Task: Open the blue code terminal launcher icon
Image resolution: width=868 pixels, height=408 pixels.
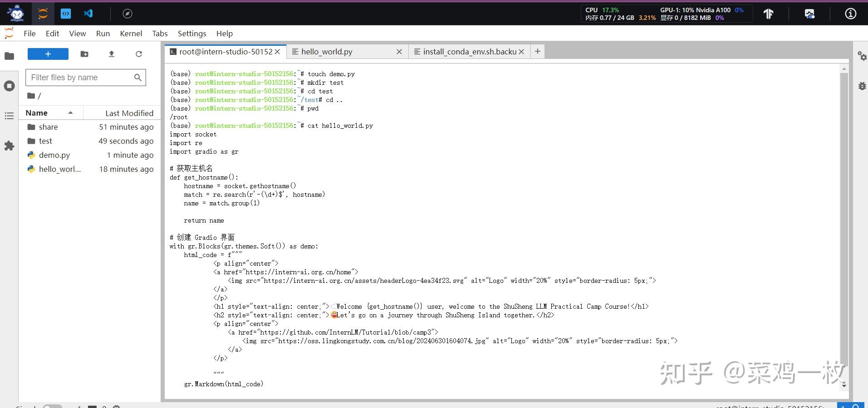Action: coord(66,14)
